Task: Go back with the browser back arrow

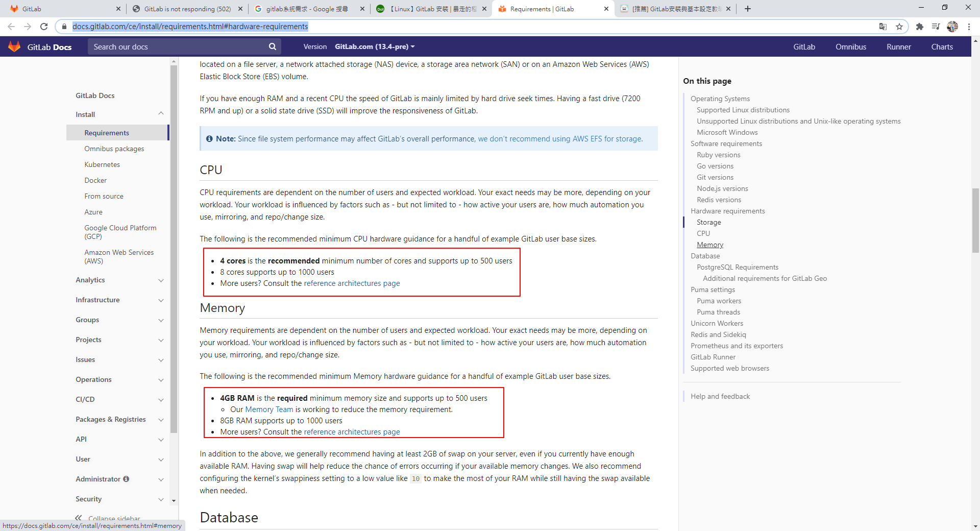Action: (x=11, y=27)
